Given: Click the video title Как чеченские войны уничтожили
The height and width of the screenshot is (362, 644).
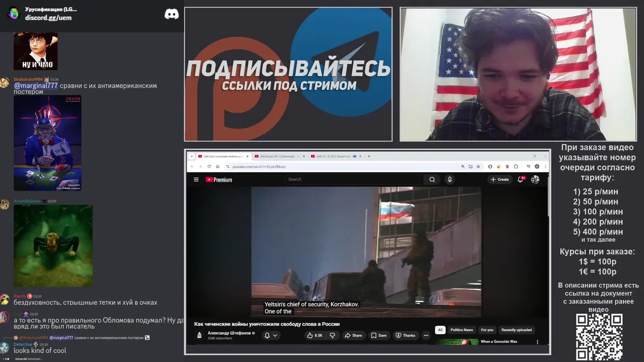Looking at the screenshot, I should 267,324.
